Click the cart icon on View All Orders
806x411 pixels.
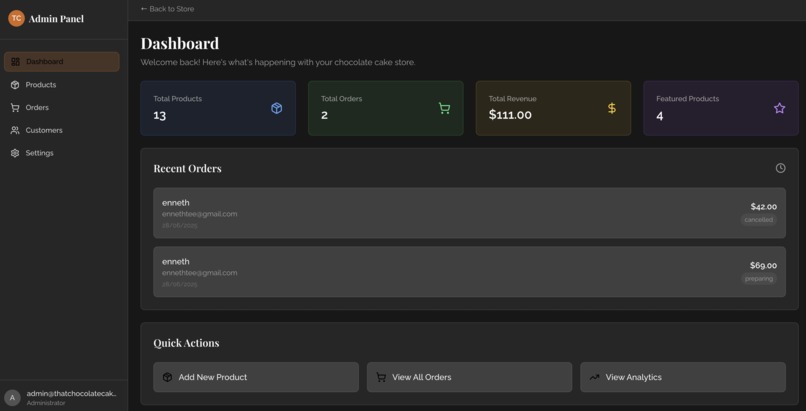381,377
